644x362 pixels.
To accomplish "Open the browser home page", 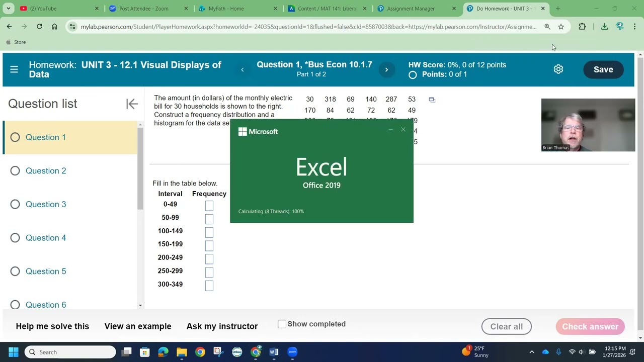I will pyautogui.click(x=54, y=27).
